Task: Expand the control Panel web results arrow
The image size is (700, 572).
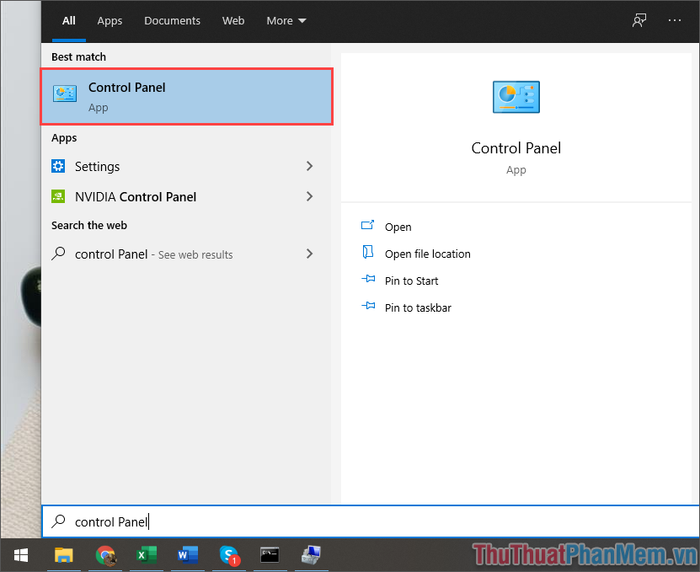Action: tap(309, 254)
